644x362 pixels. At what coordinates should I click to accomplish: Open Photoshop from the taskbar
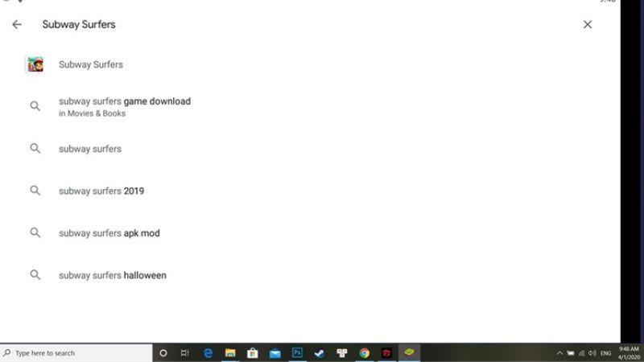click(x=297, y=353)
